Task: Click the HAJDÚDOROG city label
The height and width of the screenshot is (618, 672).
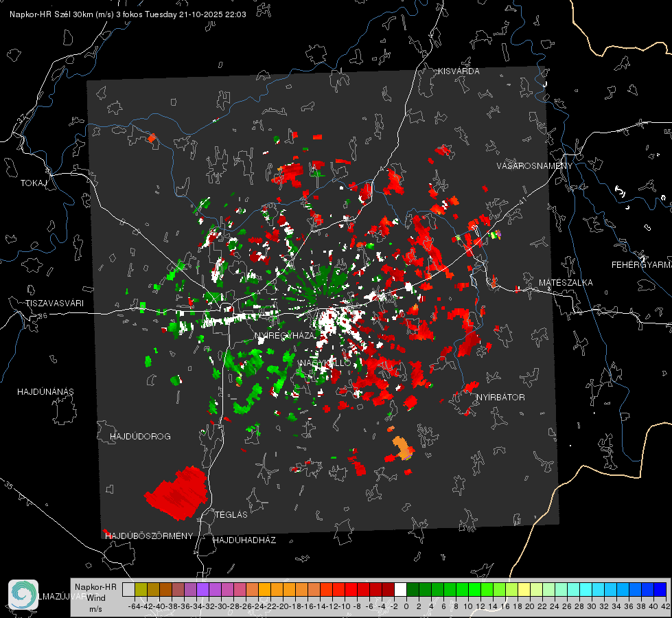Action: 140,437
